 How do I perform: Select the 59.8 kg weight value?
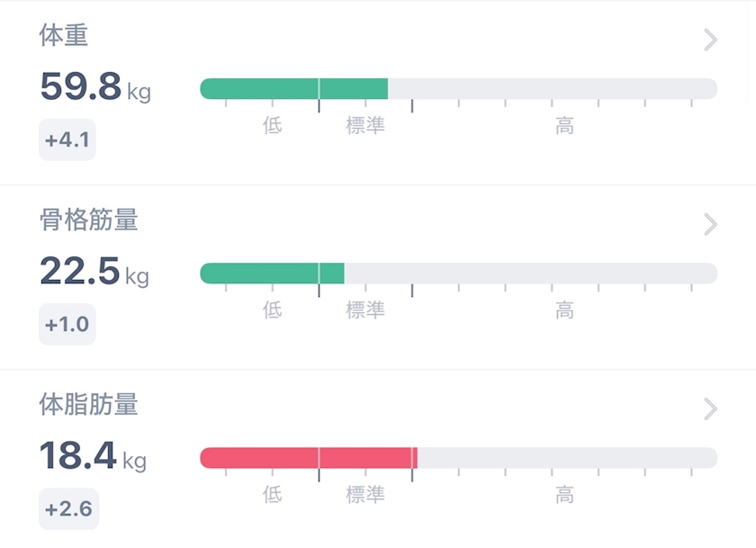94,87
